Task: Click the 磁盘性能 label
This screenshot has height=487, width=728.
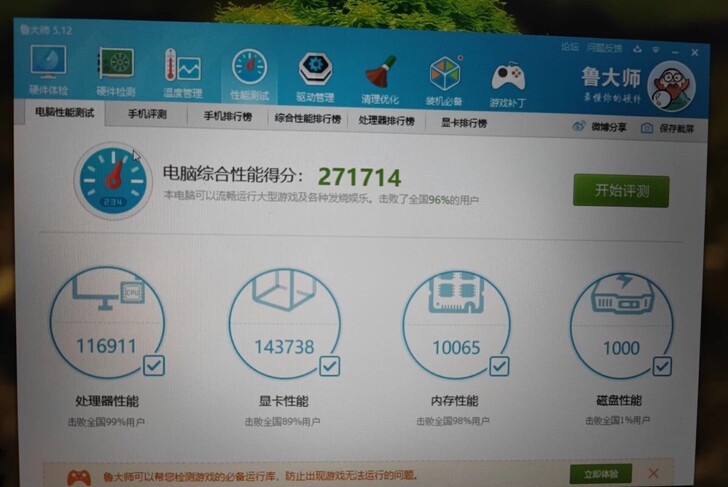Action: point(619,400)
